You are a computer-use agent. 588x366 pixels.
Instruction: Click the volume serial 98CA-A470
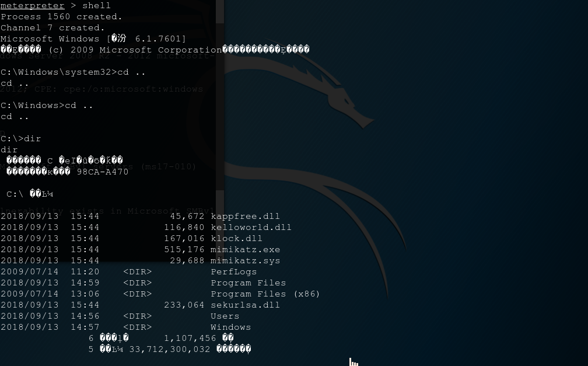[x=103, y=172]
